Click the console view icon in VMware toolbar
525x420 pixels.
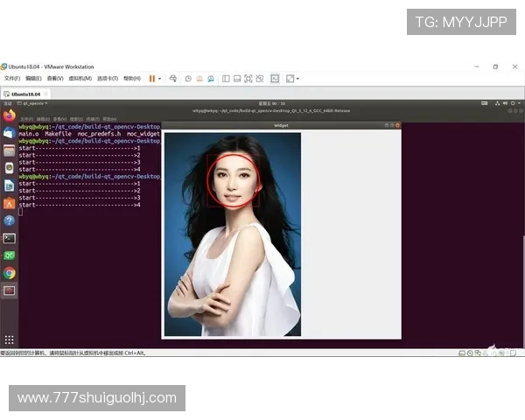275,79
